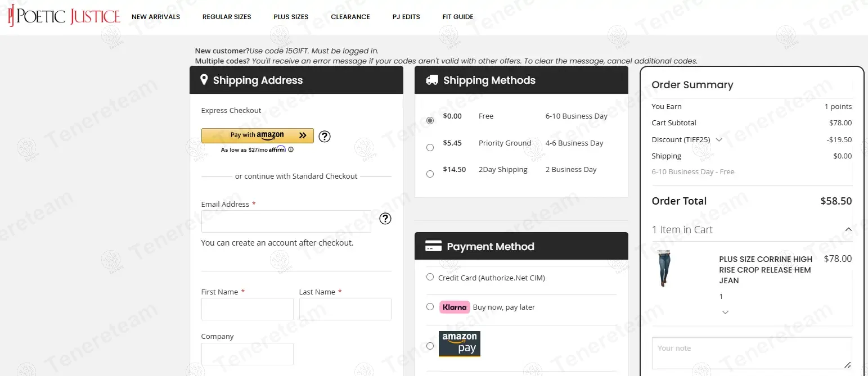868x376 pixels.
Task: Click the 6-10 Business Day - Free note
Action: coord(693,171)
